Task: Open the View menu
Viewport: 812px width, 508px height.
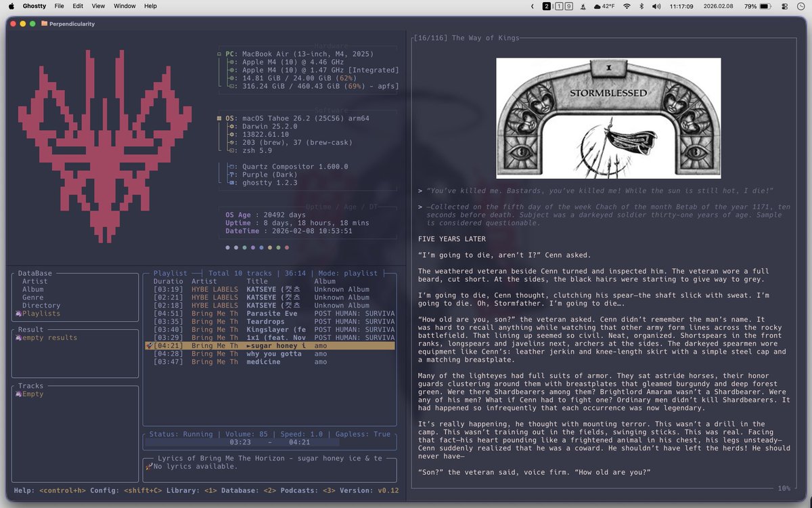Action: tap(98, 6)
